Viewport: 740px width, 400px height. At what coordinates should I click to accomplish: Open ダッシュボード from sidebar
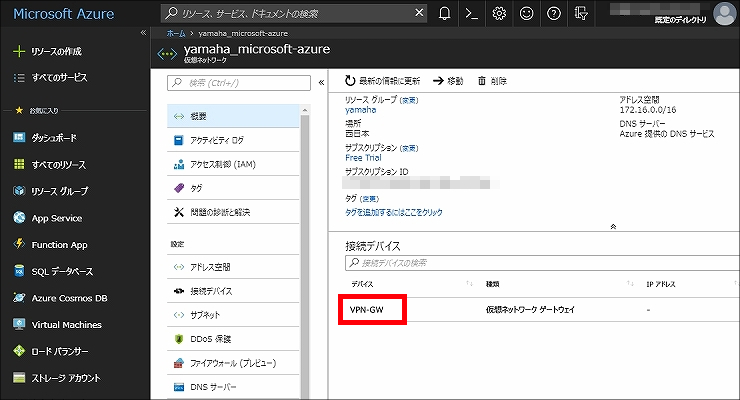pos(45,138)
